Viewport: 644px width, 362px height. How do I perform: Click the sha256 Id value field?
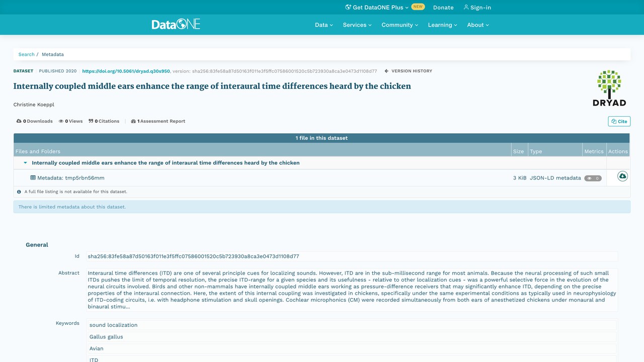coord(352,256)
